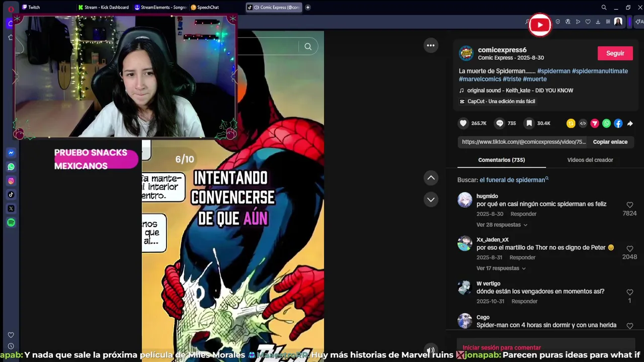The image size is (644, 362).
Task: Switch to the SpeechChat tab
Action: pyautogui.click(x=216, y=7)
